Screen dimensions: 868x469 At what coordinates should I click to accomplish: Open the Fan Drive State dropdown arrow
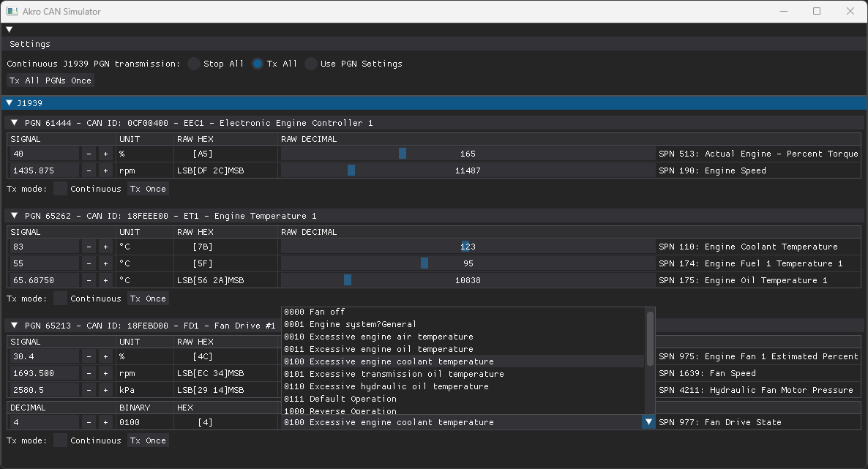[647, 422]
